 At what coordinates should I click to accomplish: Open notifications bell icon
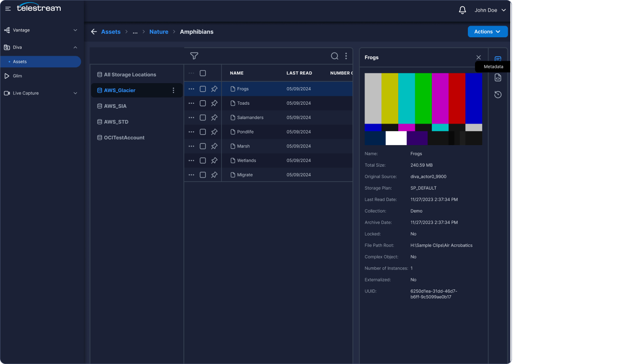point(462,10)
